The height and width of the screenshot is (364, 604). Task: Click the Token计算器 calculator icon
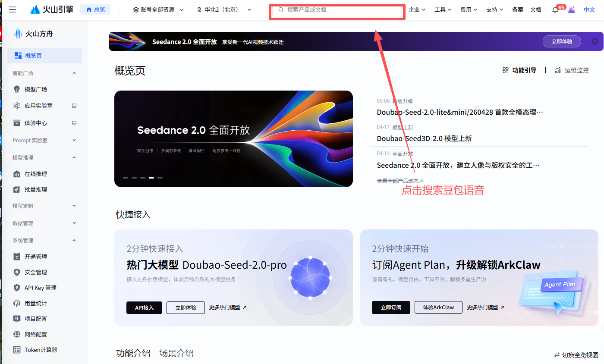(x=17, y=350)
